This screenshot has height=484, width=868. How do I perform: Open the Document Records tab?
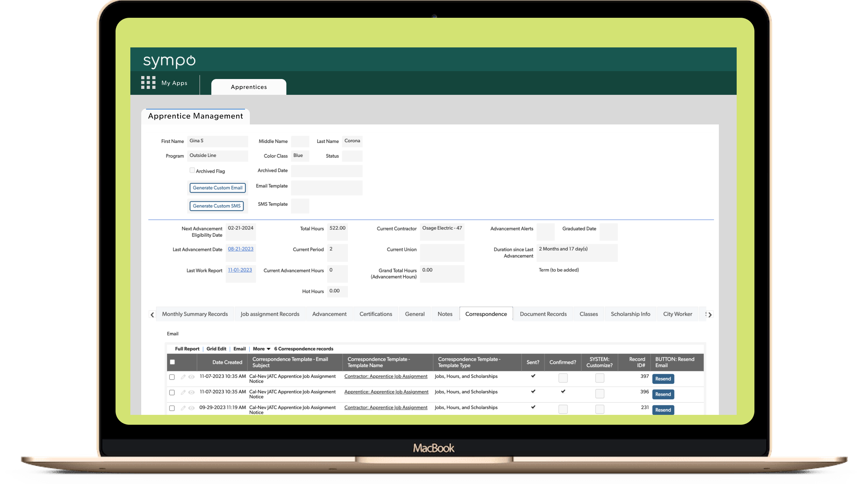coord(543,314)
